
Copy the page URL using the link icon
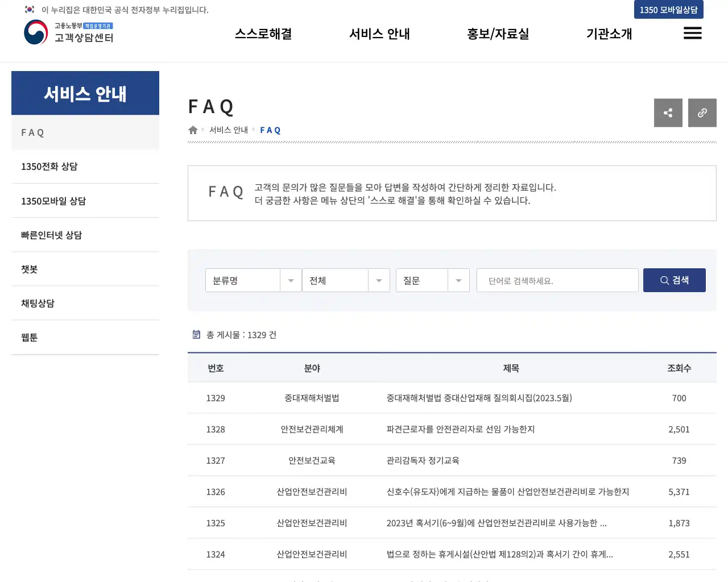point(702,113)
